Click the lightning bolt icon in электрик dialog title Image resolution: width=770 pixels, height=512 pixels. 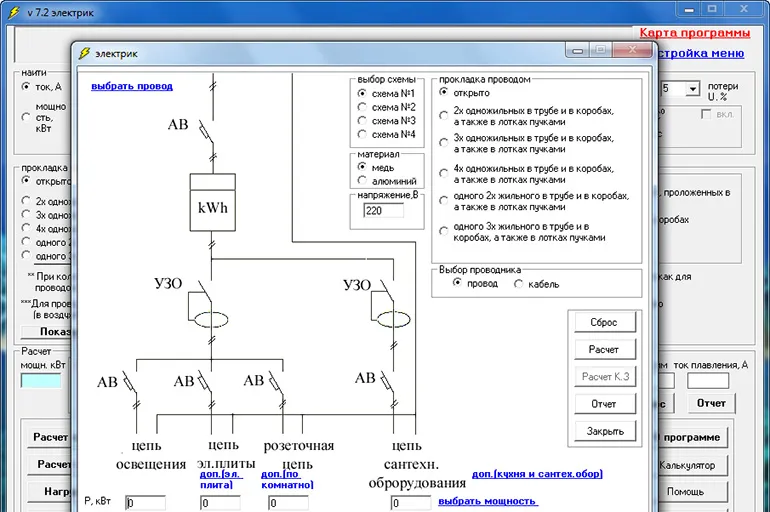(x=84, y=53)
